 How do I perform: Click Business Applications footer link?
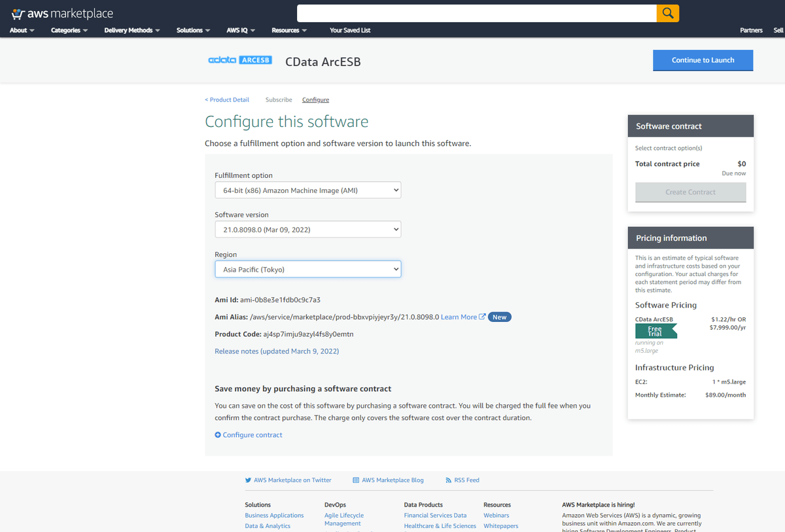click(x=274, y=516)
